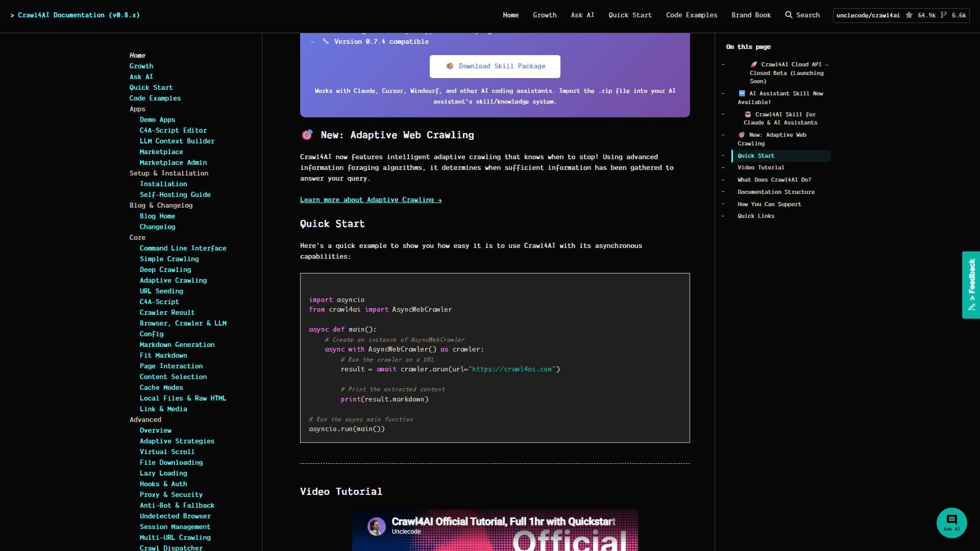Viewport: 980px width, 551px height.
Task: Open Crawler Result in sidebar
Action: pyautogui.click(x=167, y=312)
